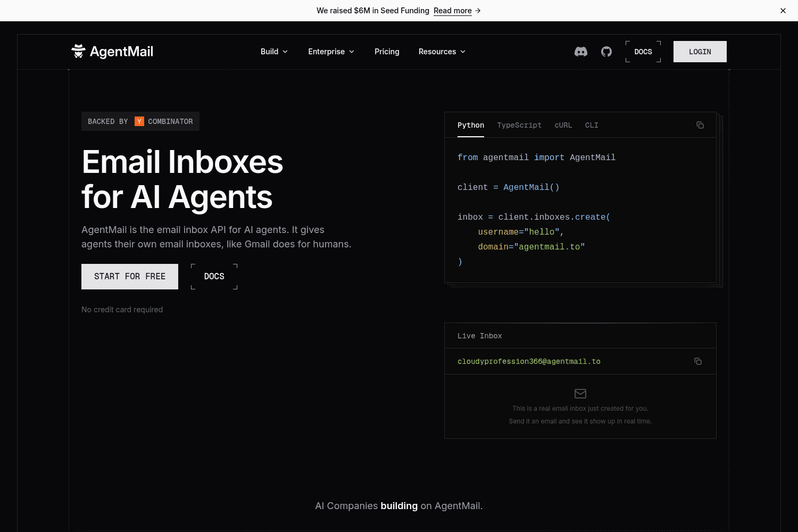Go to the Pricing page

point(387,52)
